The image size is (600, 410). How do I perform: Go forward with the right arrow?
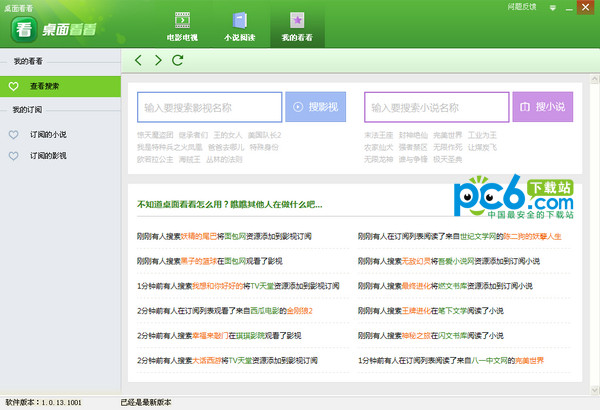pos(158,60)
